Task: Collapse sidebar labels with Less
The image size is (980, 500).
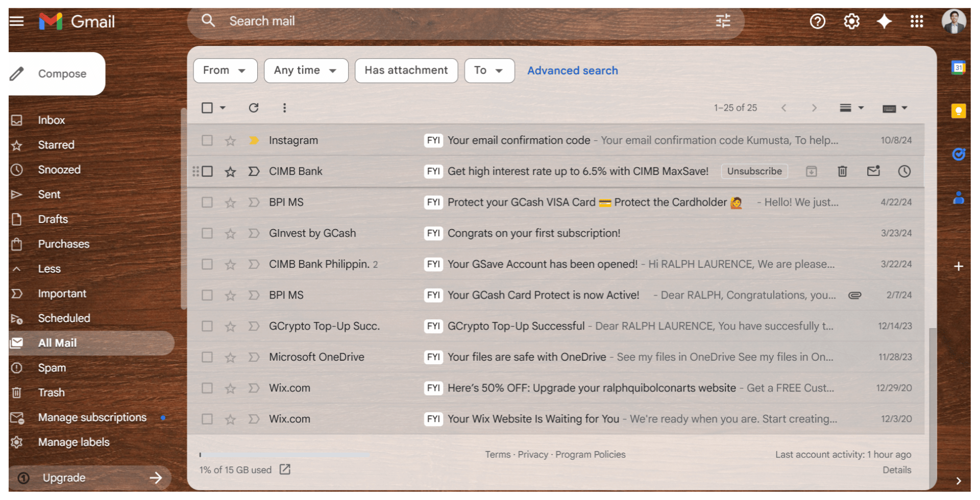Action: (49, 269)
